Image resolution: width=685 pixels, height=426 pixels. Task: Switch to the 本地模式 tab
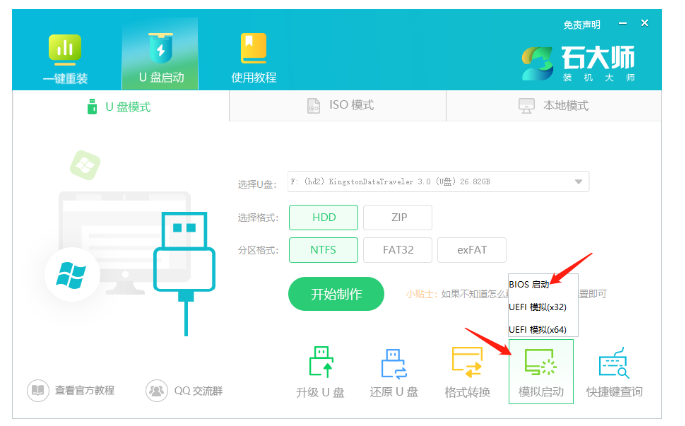[553, 105]
